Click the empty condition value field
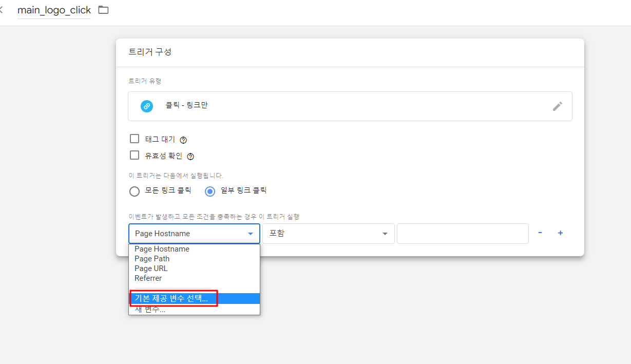This screenshot has width=631, height=364. tap(462, 233)
